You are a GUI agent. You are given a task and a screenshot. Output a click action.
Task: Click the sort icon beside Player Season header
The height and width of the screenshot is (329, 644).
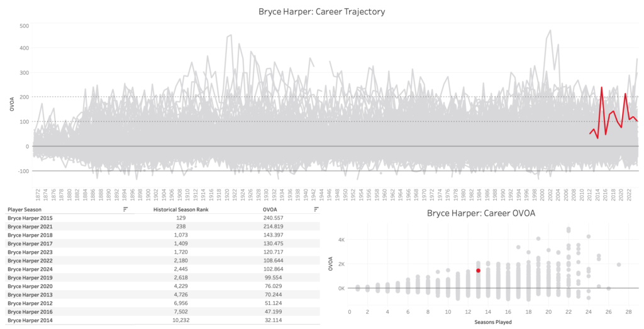pyautogui.click(x=126, y=209)
